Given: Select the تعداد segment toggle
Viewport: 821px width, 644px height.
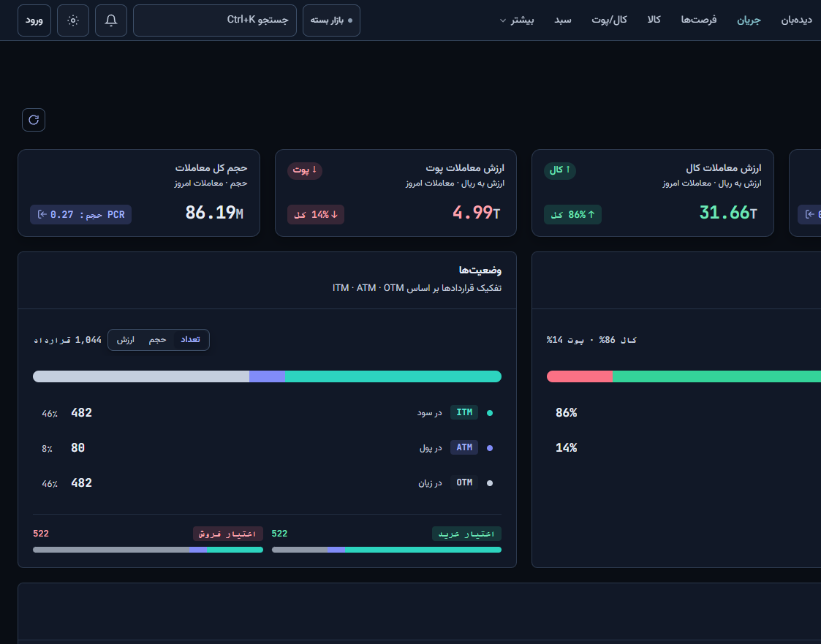Looking at the screenshot, I should (x=191, y=340).
